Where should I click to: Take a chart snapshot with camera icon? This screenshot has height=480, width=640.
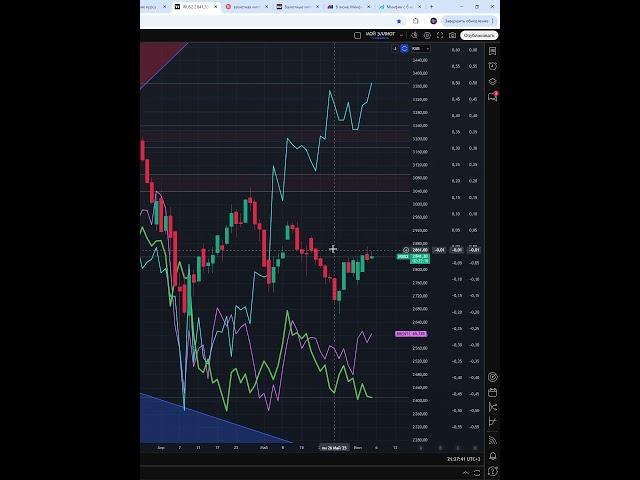pos(452,36)
